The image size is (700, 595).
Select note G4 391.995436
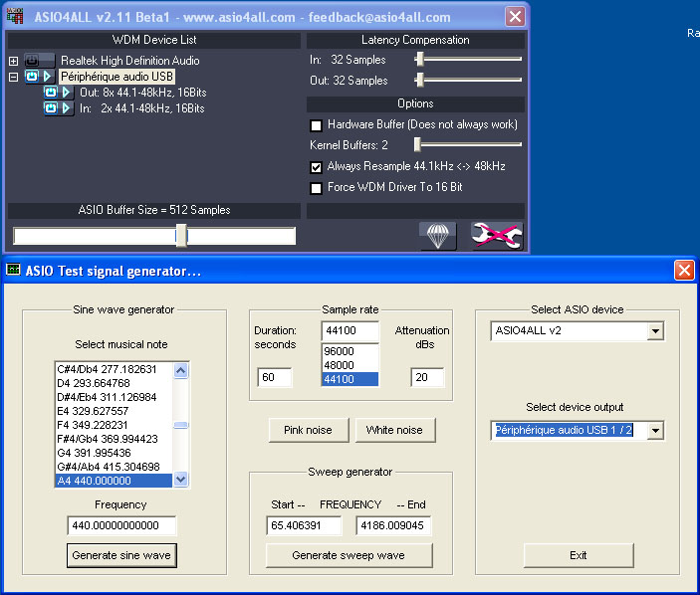[114, 453]
